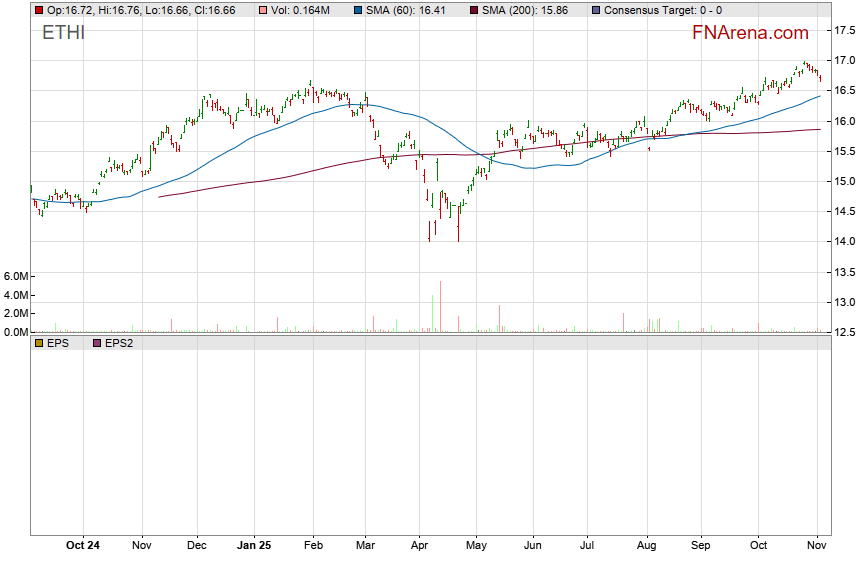Click the Nov label at the right end of axis
Screen dimensions: 859x566
(x=817, y=546)
